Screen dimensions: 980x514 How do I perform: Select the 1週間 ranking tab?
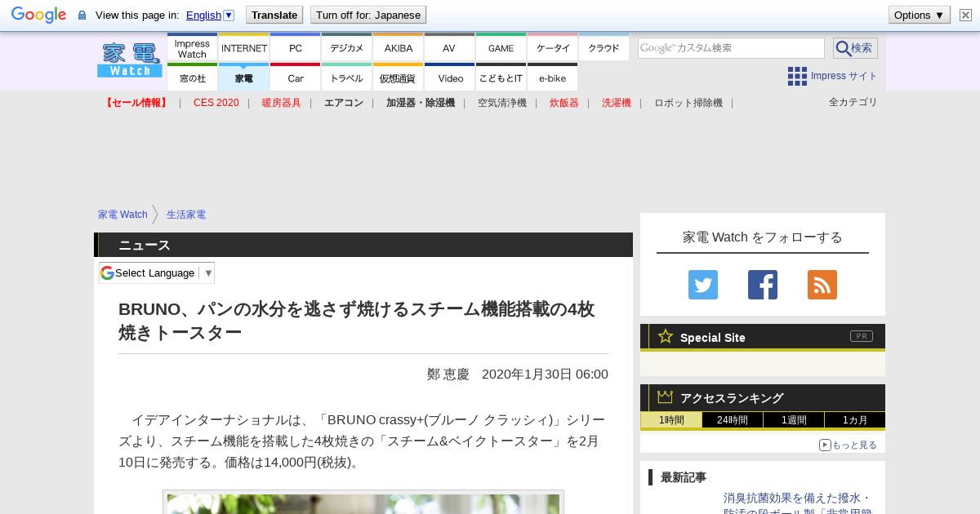pos(794,420)
